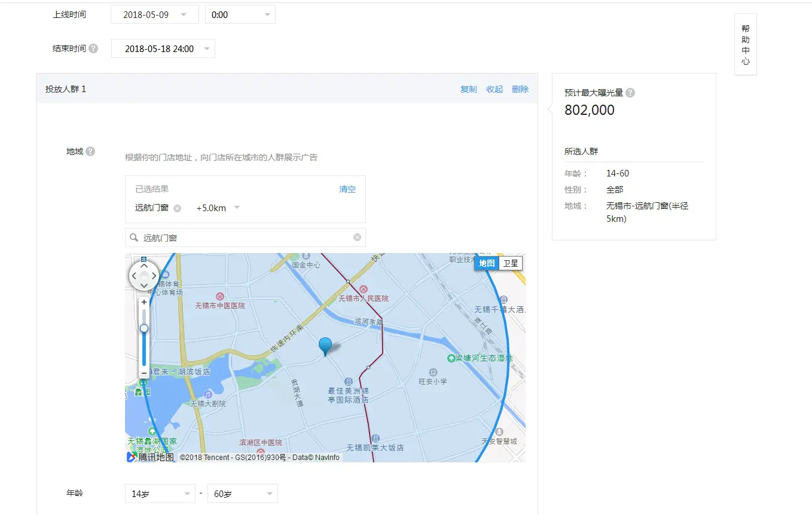This screenshot has width=812, height=515.
Task: Click the map zoom slider handle
Action: pyautogui.click(x=144, y=328)
